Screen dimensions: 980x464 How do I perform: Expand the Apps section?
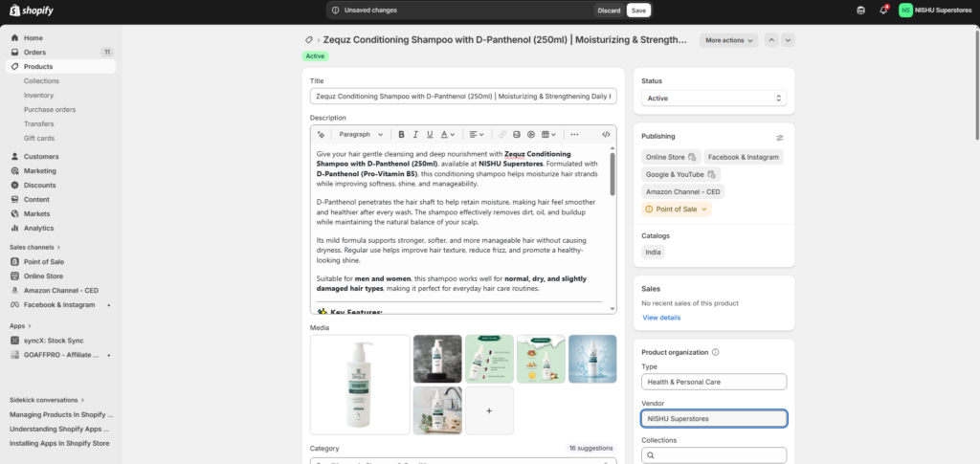pyautogui.click(x=20, y=326)
